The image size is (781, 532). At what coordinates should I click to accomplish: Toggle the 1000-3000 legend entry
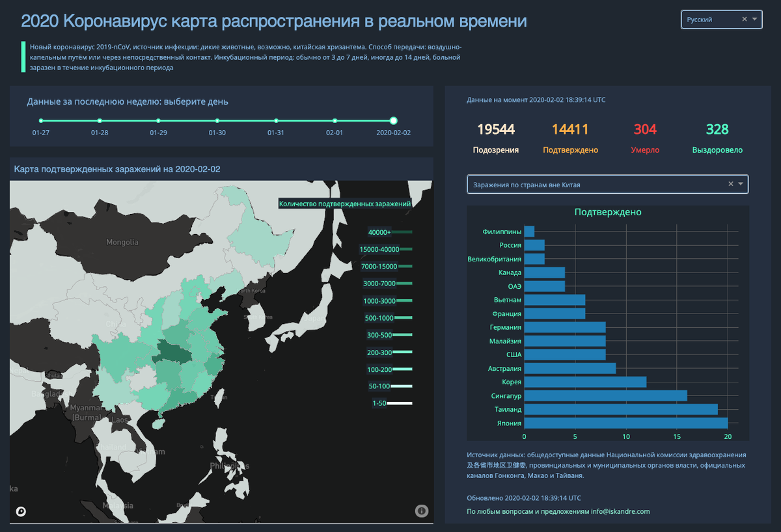click(x=388, y=300)
